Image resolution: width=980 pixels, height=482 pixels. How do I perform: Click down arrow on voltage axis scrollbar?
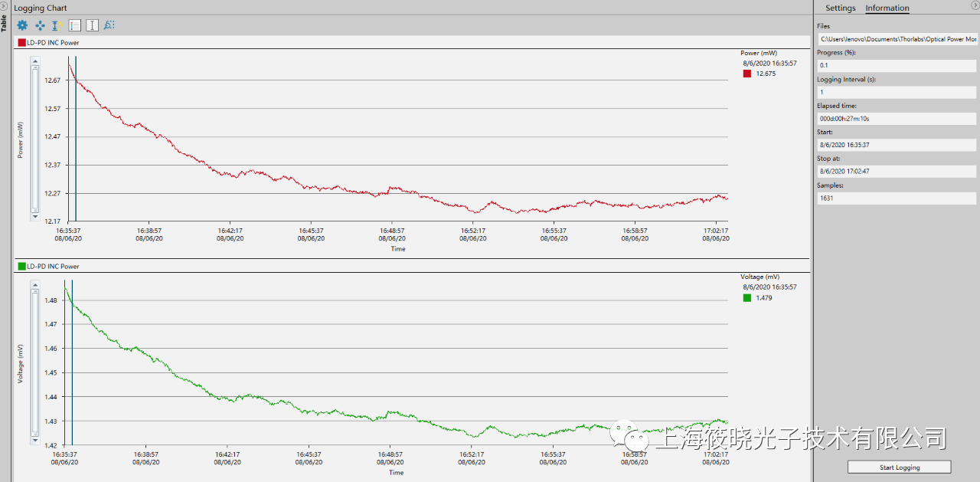pyautogui.click(x=34, y=441)
